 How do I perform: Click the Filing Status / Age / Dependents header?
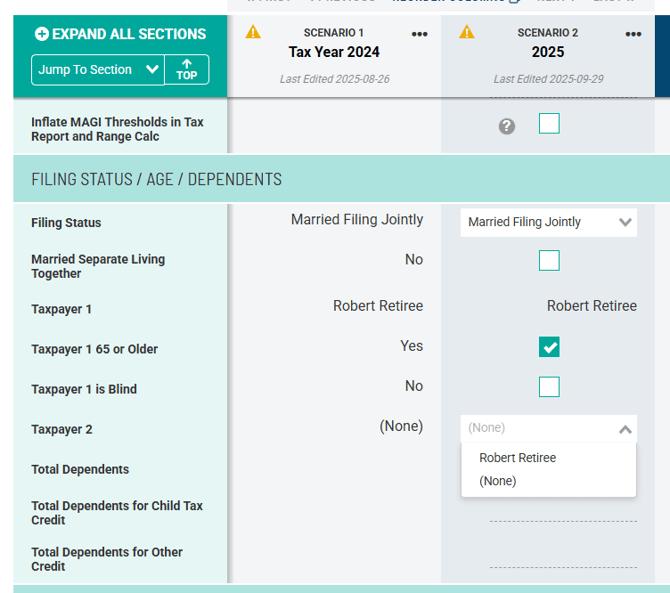(x=156, y=179)
